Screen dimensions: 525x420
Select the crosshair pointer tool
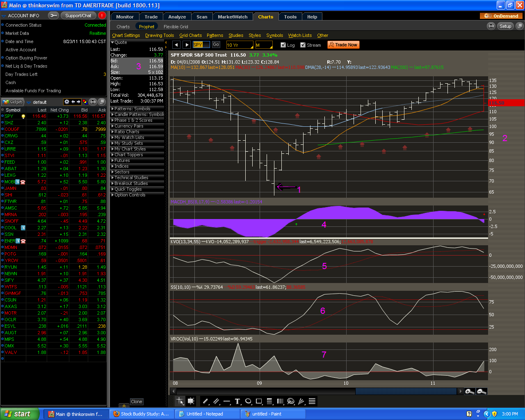coord(180,401)
